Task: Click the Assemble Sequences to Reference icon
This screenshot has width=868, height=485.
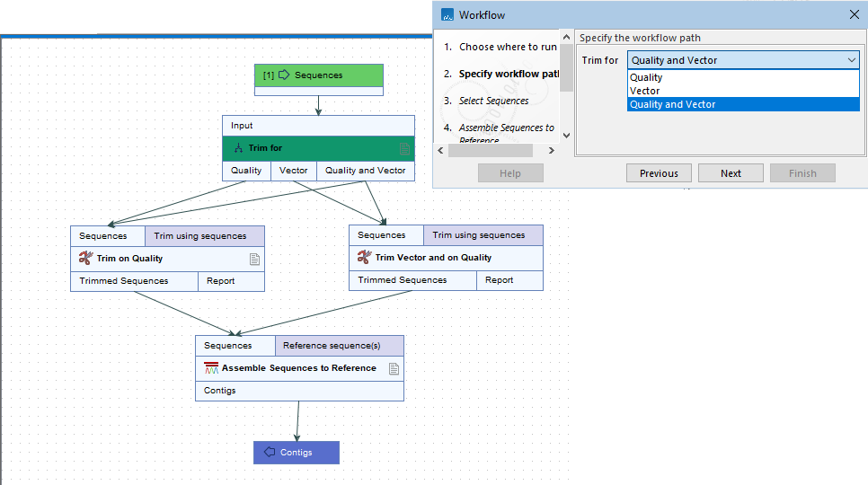Action: (x=211, y=368)
